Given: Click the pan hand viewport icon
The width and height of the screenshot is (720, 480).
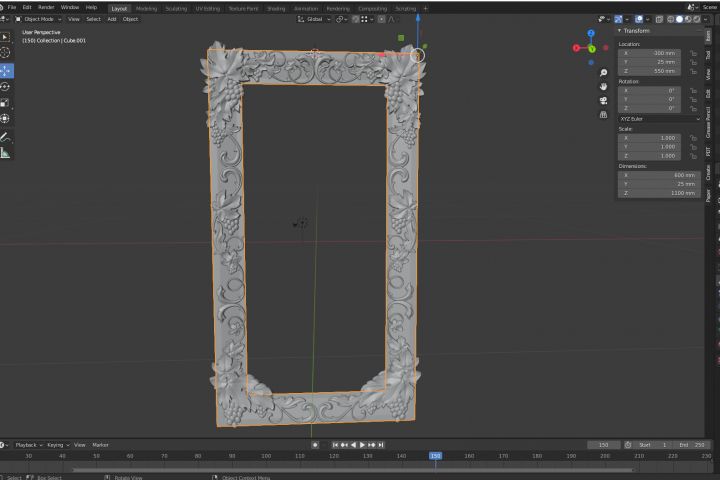Looking at the screenshot, I should (x=604, y=87).
